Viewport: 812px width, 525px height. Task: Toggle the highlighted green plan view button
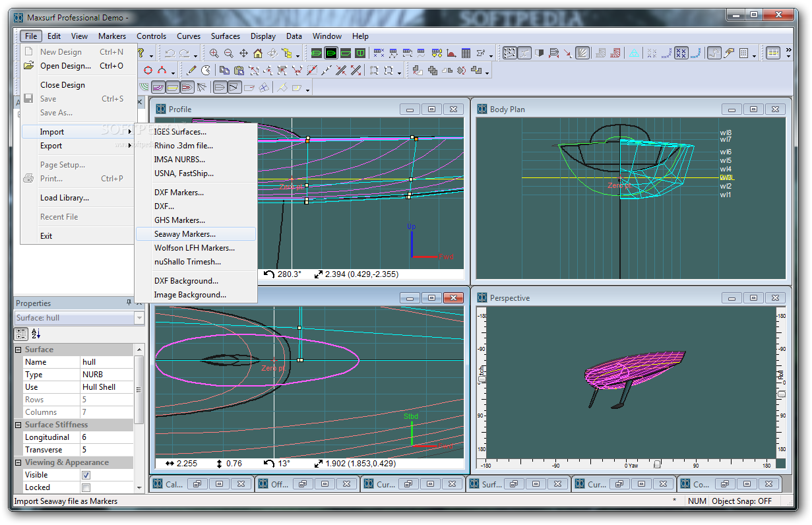[x=331, y=53]
